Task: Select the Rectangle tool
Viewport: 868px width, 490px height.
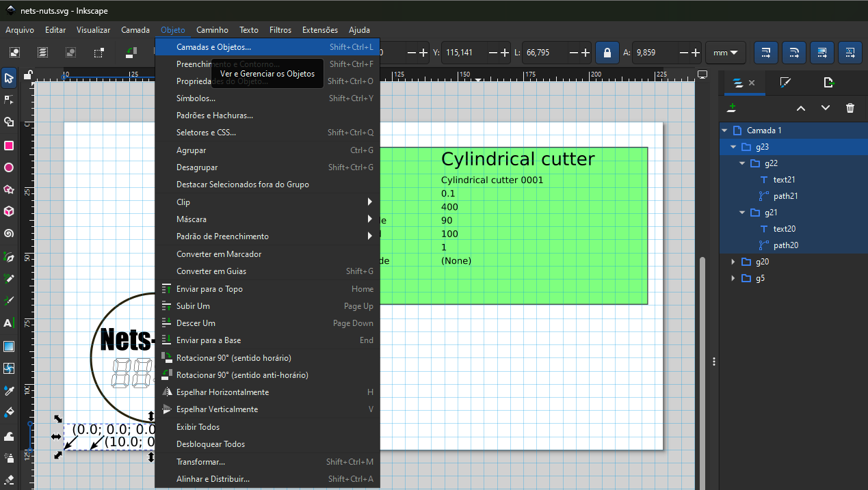Action: (9, 145)
